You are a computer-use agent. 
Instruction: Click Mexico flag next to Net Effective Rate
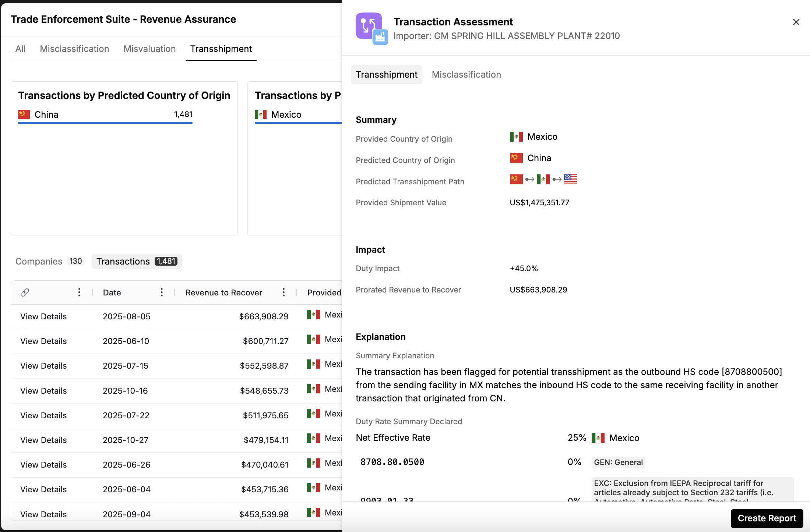[x=598, y=438]
